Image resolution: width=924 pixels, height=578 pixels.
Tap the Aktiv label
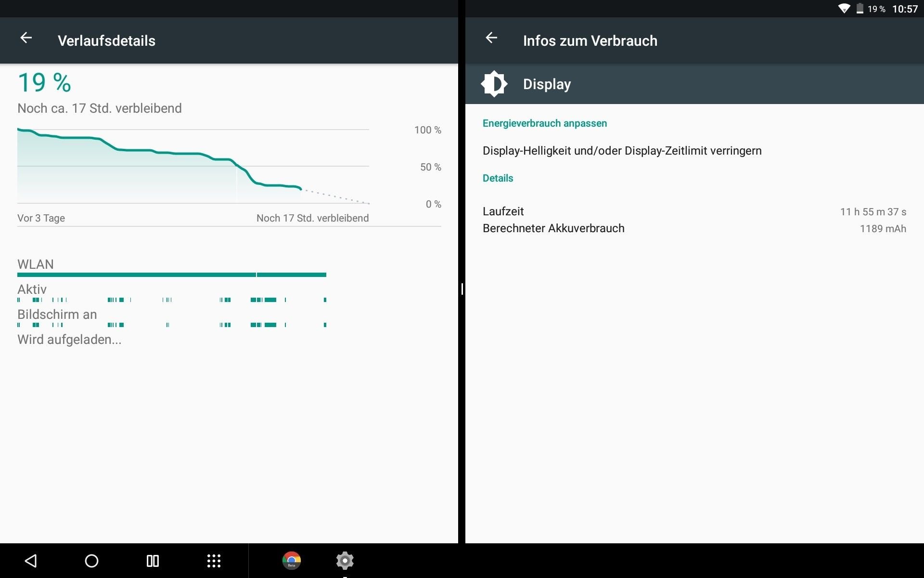[x=32, y=289]
